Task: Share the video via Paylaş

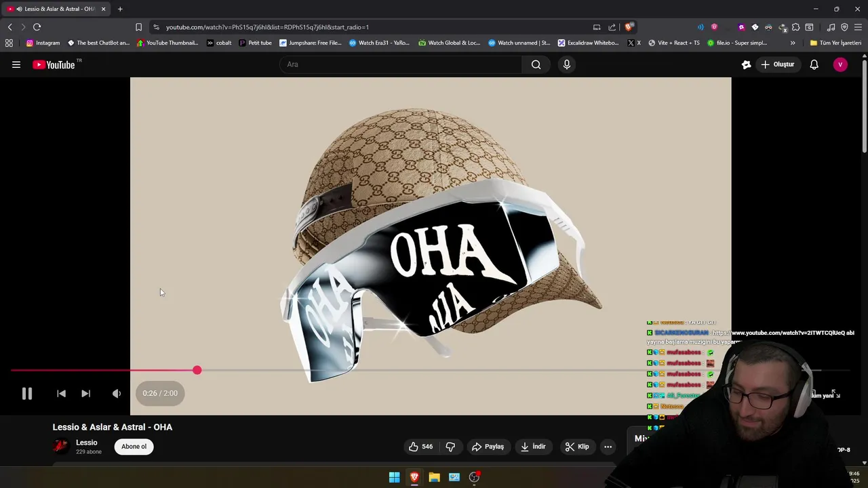Action: (488, 447)
